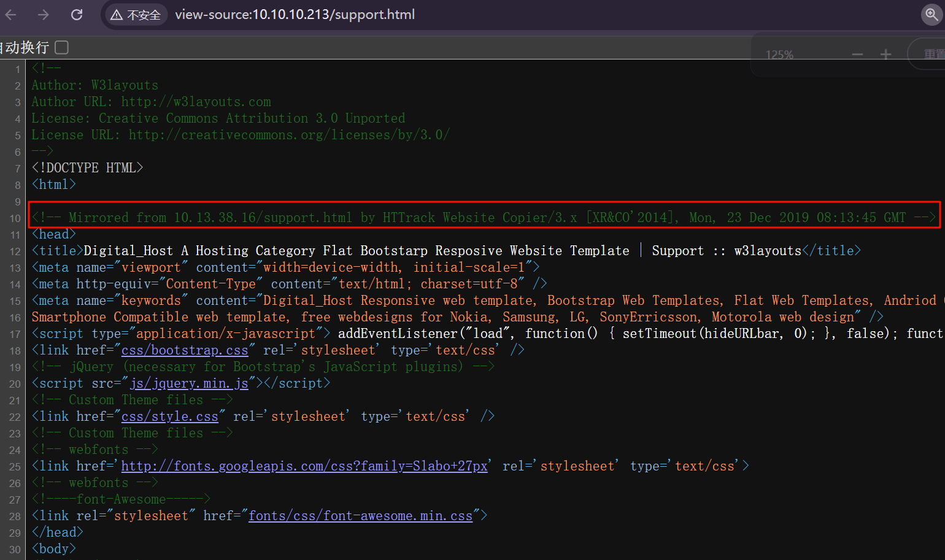
Task: Click the address bar URL text
Action: click(x=295, y=15)
